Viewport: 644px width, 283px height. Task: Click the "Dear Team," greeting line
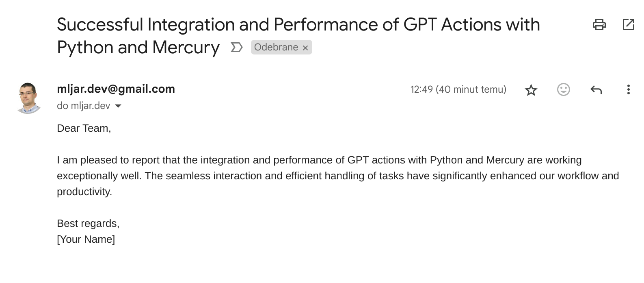[84, 128]
